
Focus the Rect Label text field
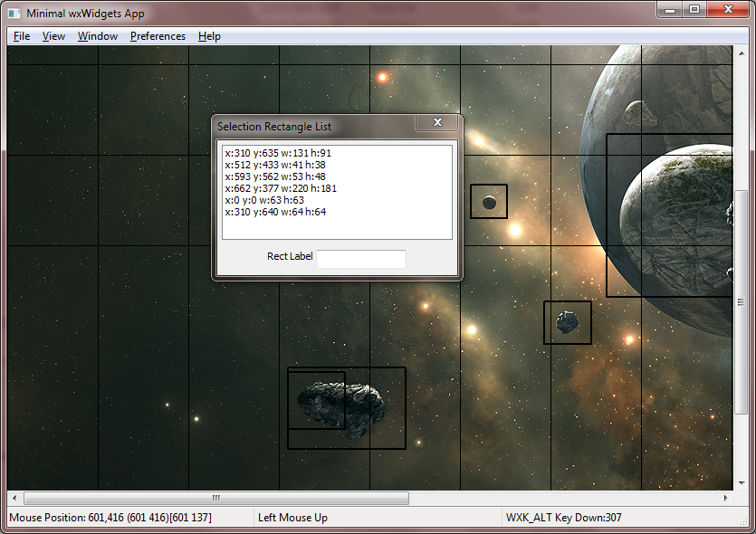(x=360, y=259)
